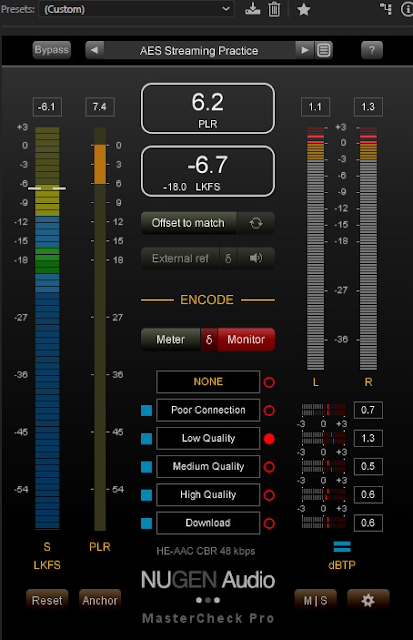Click the 1.1 left peak value box
The image size is (413, 640).
[x=315, y=107]
